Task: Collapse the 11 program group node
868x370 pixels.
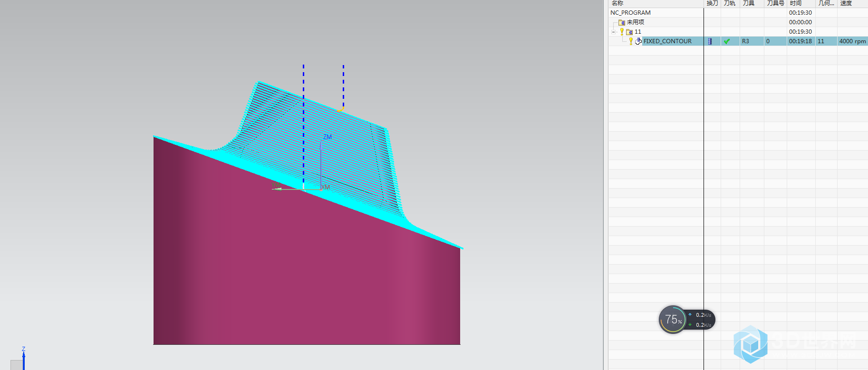Action: [614, 32]
